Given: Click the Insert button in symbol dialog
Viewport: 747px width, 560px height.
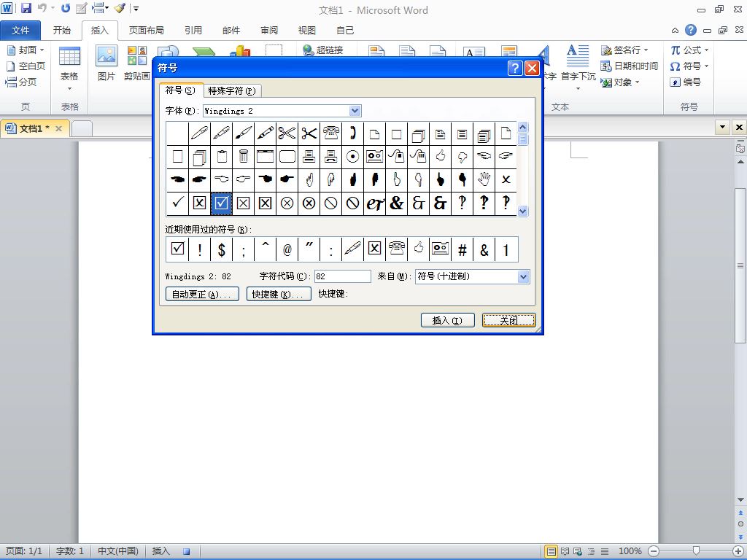Looking at the screenshot, I should click(x=448, y=321).
